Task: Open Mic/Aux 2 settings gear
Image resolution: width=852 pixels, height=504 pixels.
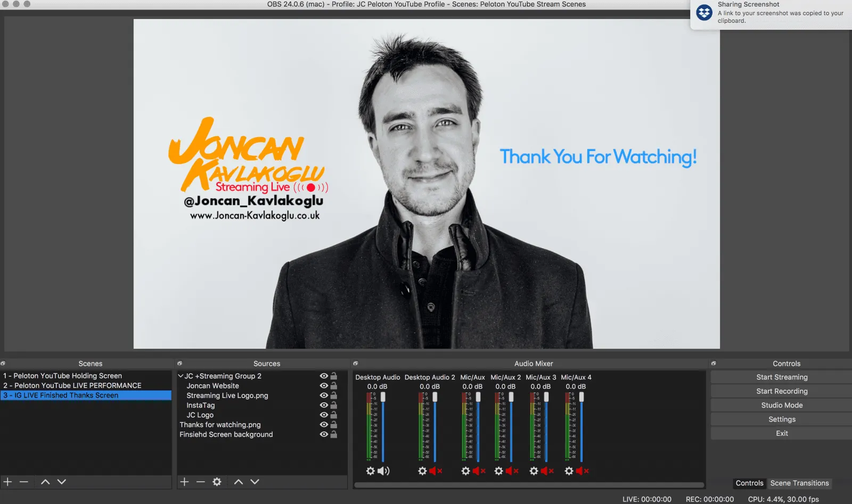Action: pyautogui.click(x=499, y=471)
